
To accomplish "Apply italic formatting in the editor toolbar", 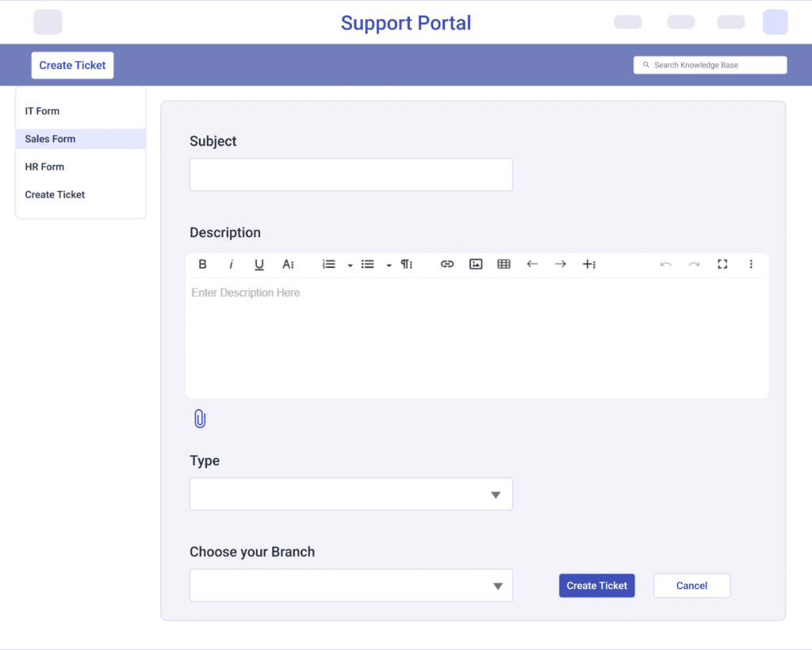I will [x=231, y=264].
